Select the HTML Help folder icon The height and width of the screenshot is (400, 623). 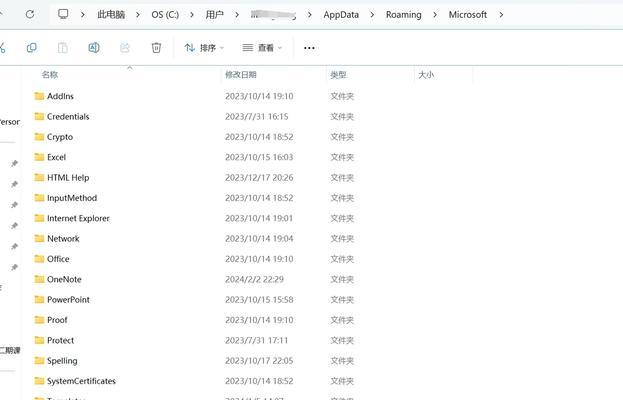39,177
